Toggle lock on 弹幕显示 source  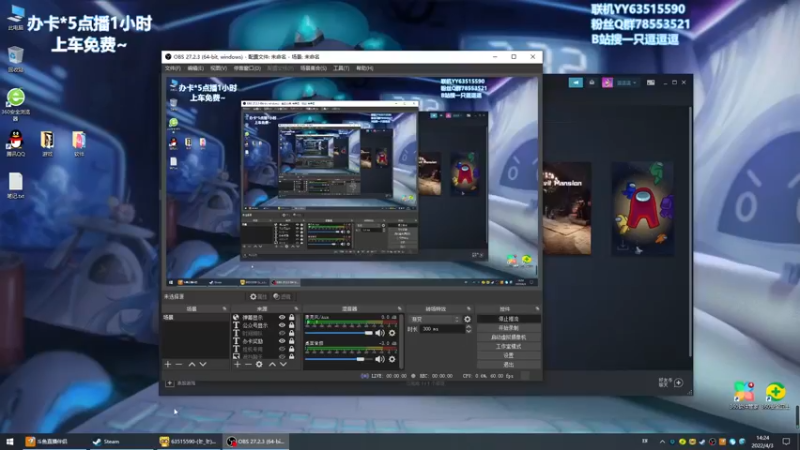tap(291, 317)
